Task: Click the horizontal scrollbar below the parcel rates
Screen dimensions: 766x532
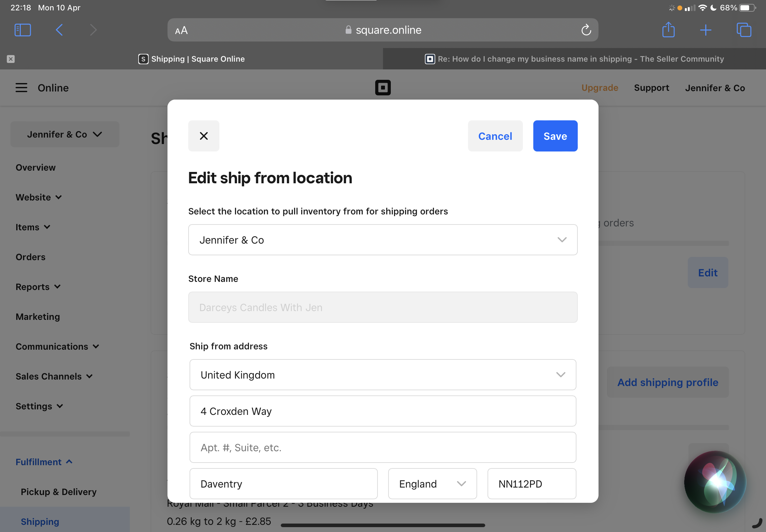Action: tap(382, 525)
